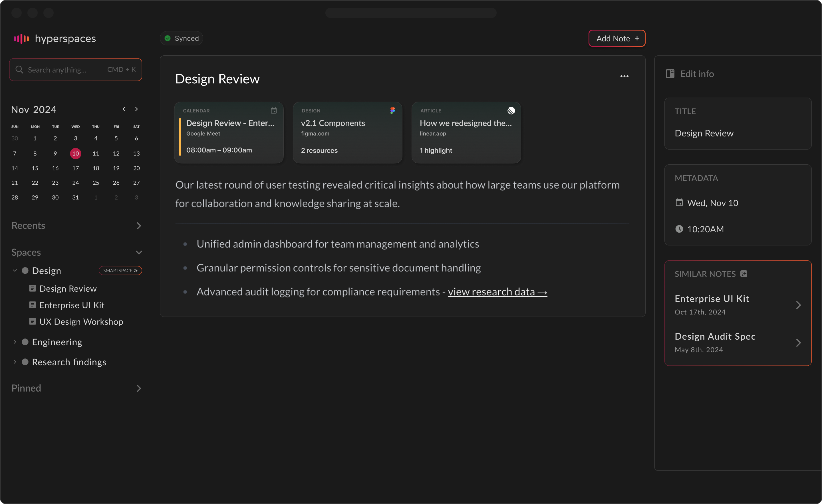The height and width of the screenshot is (504, 822).
Task: Select November 1 in the calendar
Action: [x=35, y=138]
